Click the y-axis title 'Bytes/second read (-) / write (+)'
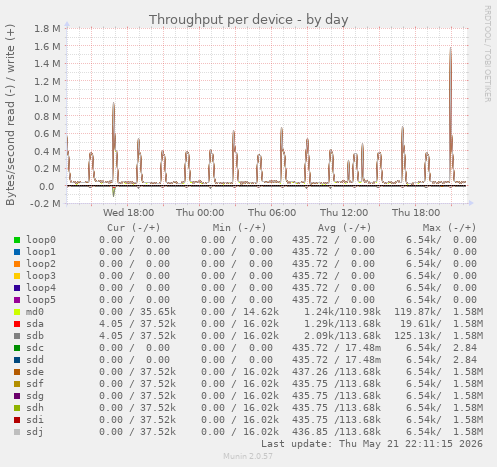 (x=10, y=115)
